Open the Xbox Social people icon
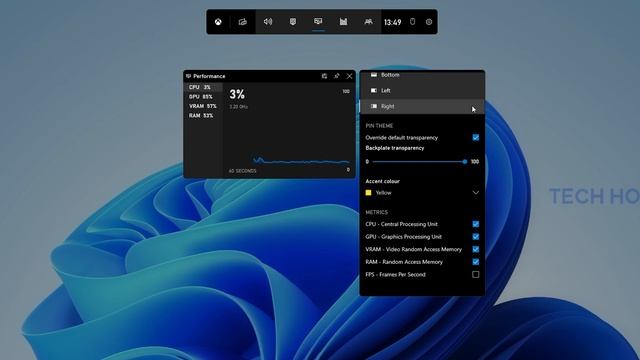Viewport: 640px width, 360px height. [368, 22]
